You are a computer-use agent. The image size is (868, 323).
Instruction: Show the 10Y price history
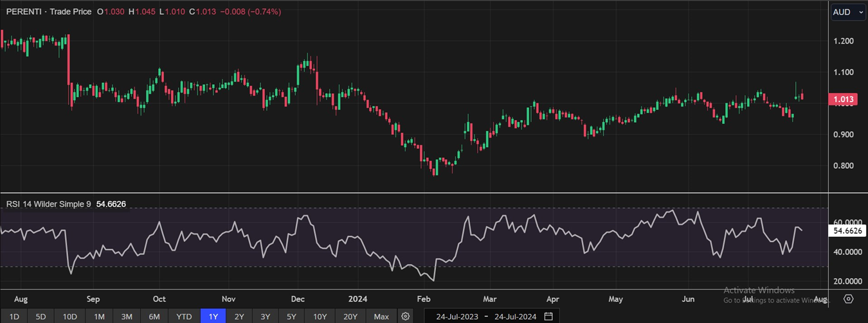(x=320, y=317)
